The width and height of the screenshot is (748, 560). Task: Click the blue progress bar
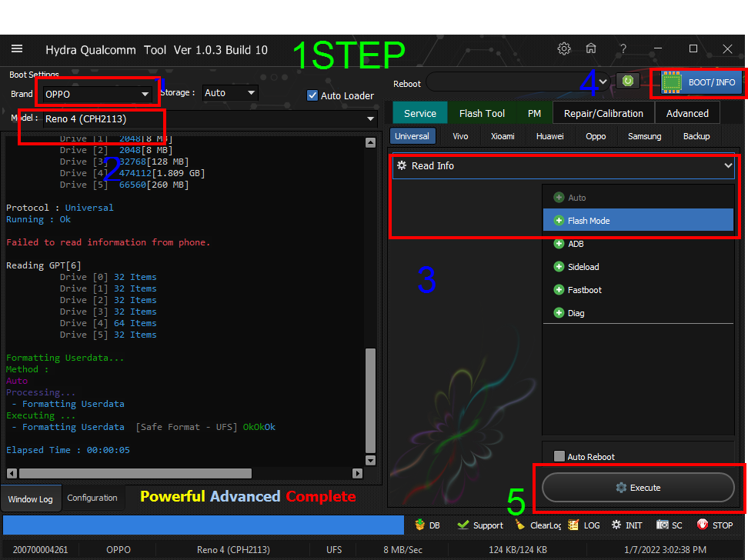pyautogui.click(x=203, y=525)
